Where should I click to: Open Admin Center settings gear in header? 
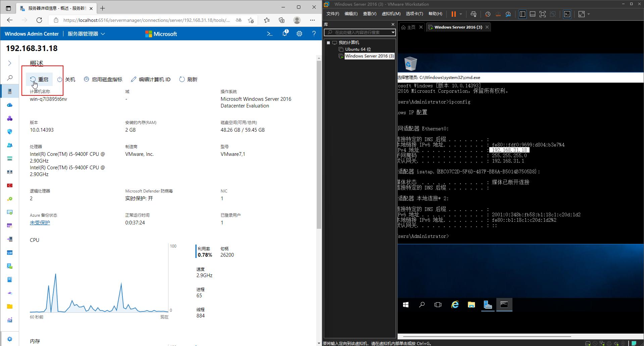click(x=299, y=34)
